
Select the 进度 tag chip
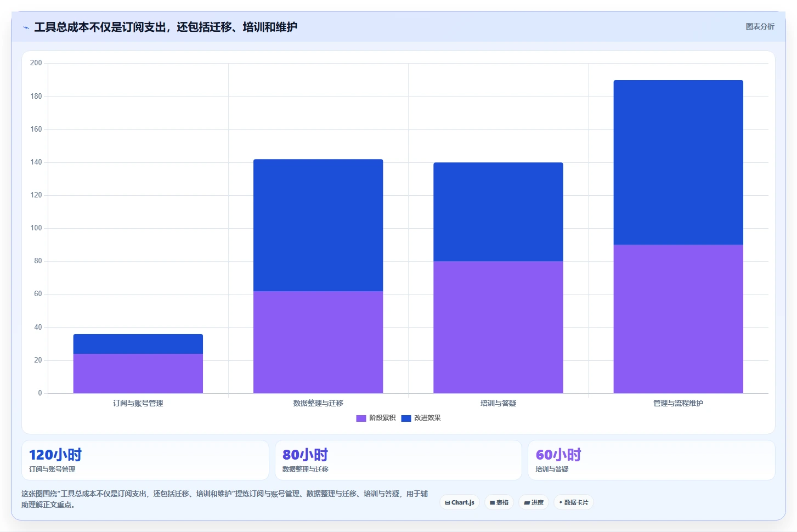[534, 502]
